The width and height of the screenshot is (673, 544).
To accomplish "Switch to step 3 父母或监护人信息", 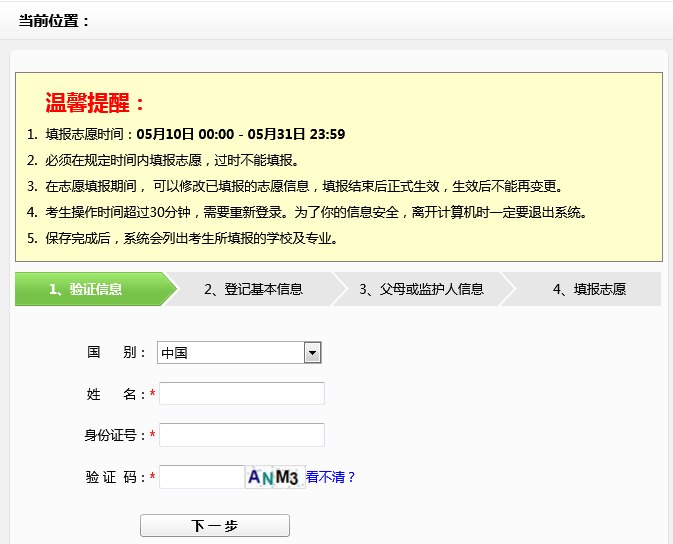I will pos(421,290).
